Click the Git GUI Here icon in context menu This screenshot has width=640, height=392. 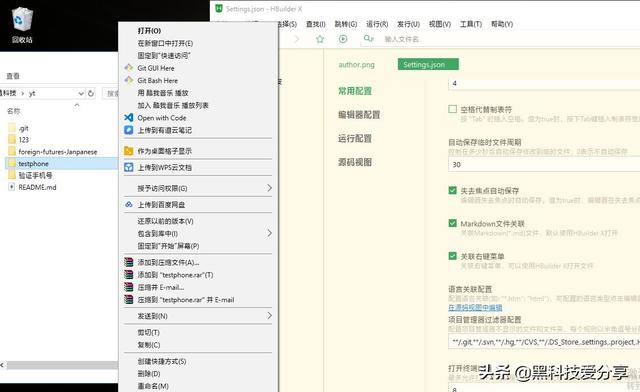(129, 68)
